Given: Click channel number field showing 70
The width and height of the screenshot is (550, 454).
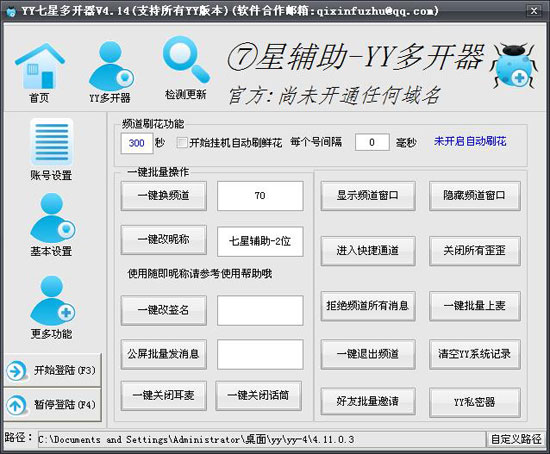Looking at the screenshot, I should point(260,196).
